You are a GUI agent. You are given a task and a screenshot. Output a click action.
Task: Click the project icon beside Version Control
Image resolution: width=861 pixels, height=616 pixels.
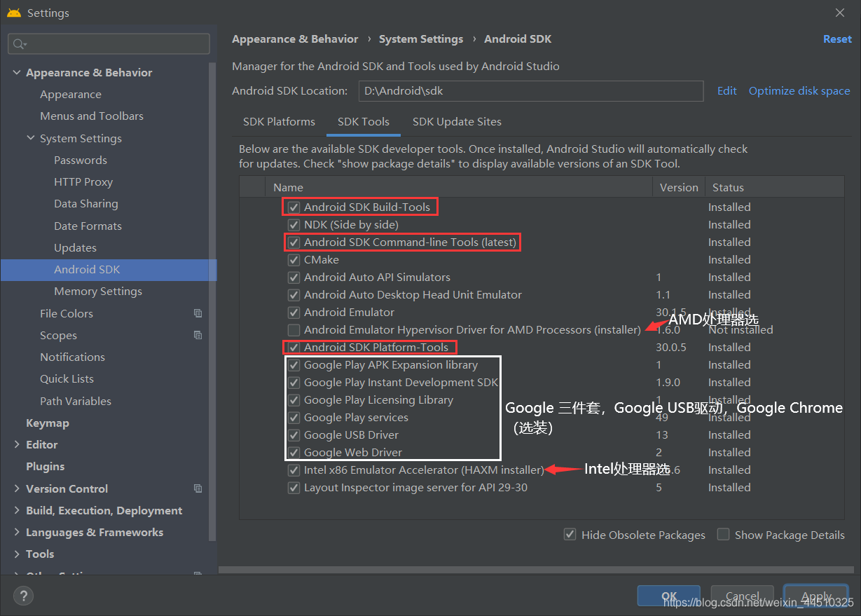pos(198,488)
